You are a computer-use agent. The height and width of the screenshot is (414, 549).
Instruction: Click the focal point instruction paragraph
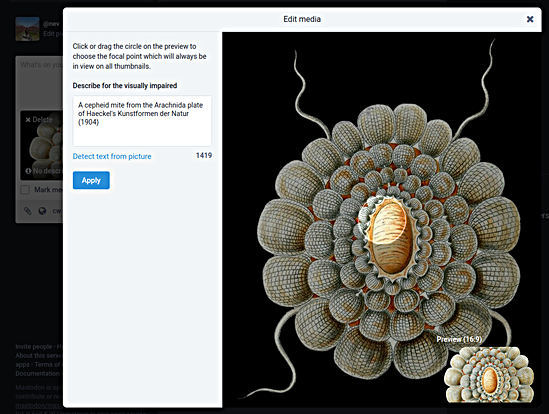[140, 56]
